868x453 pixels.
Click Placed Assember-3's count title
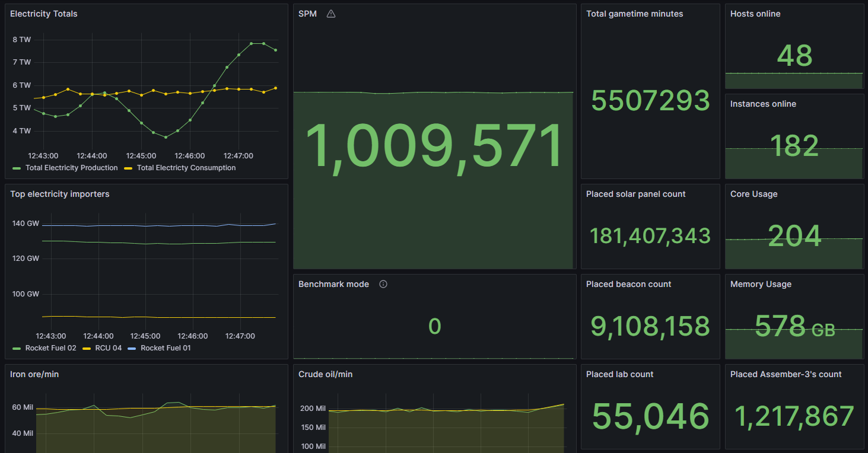tap(786, 374)
